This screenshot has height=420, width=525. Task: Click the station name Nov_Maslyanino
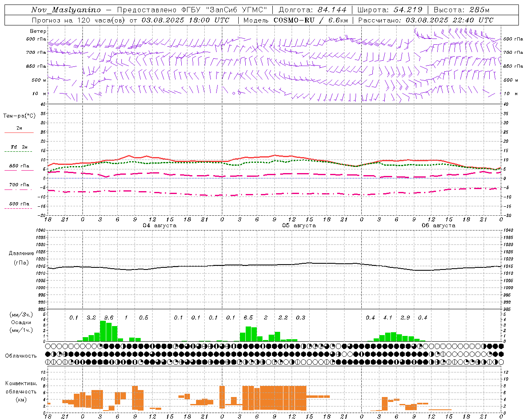click(66, 10)
